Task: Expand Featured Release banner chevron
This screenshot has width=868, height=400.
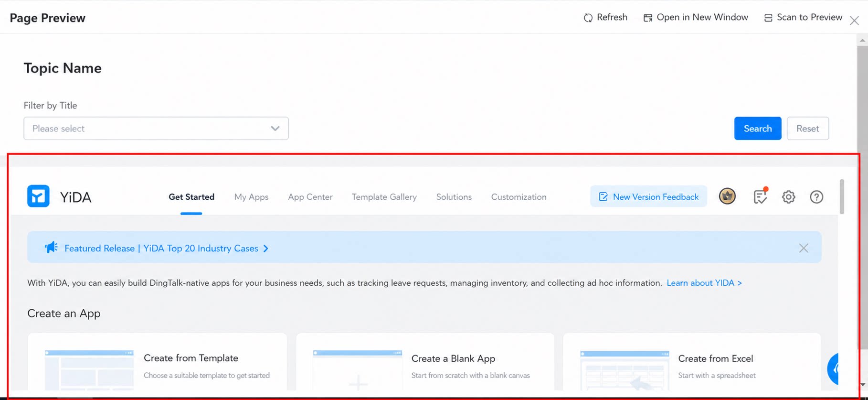Action: 266,249
